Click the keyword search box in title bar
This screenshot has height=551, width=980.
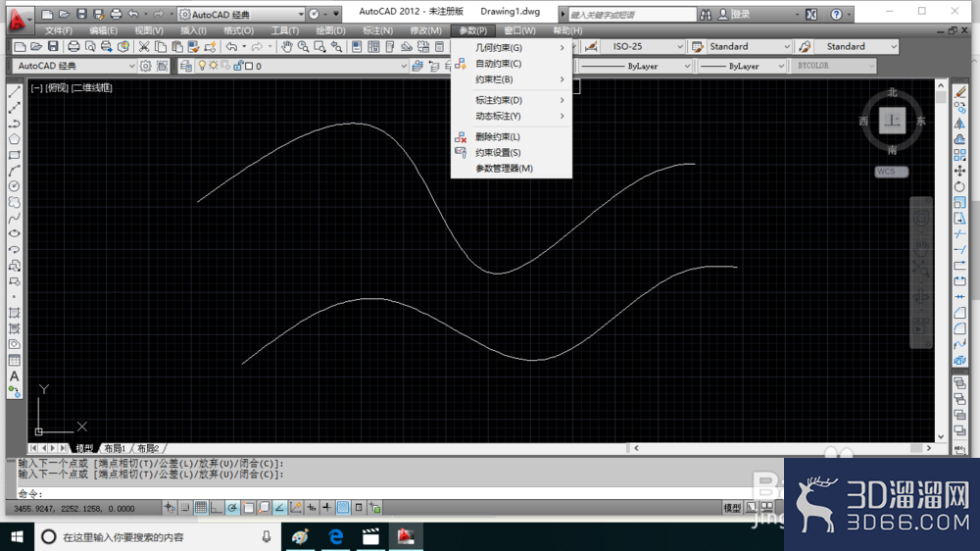click(631, 15)
